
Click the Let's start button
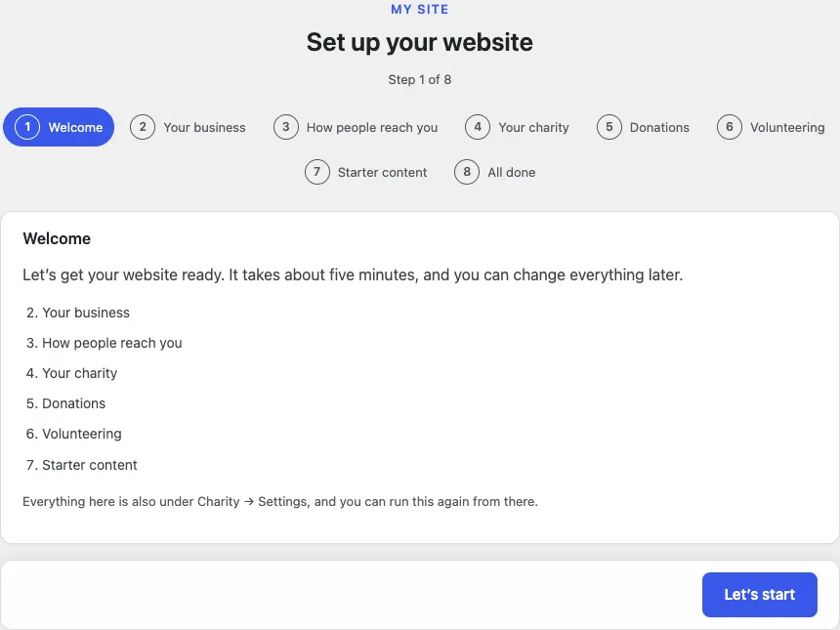pos(759,594)
